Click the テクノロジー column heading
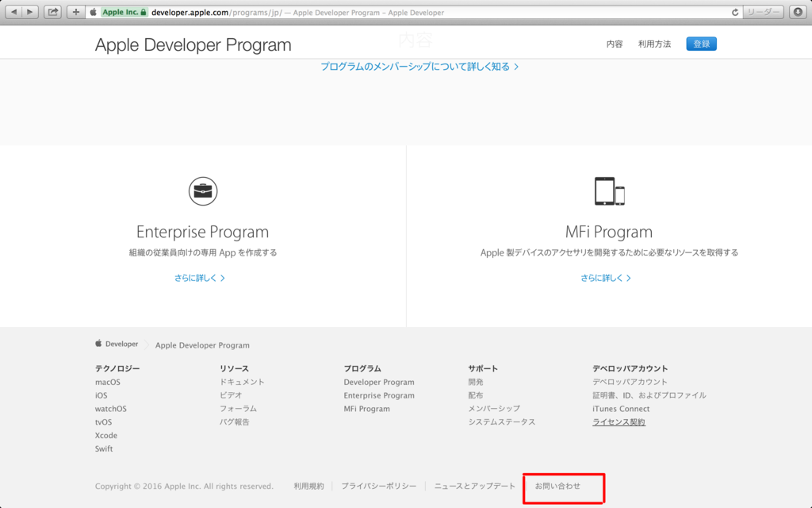The width and height of the screenshot is (812, 508). tap(117, 368)
